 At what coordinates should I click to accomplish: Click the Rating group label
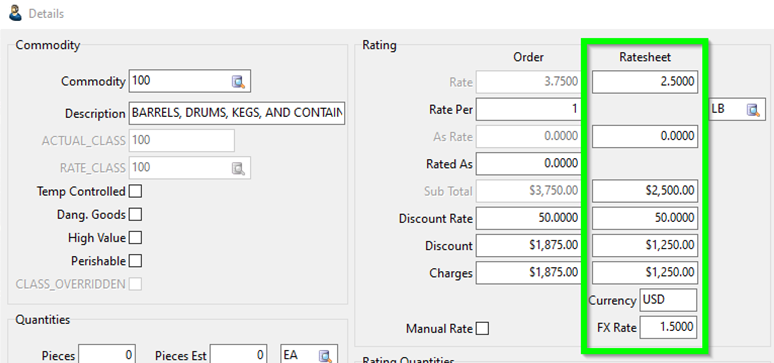tap(379, 45)
